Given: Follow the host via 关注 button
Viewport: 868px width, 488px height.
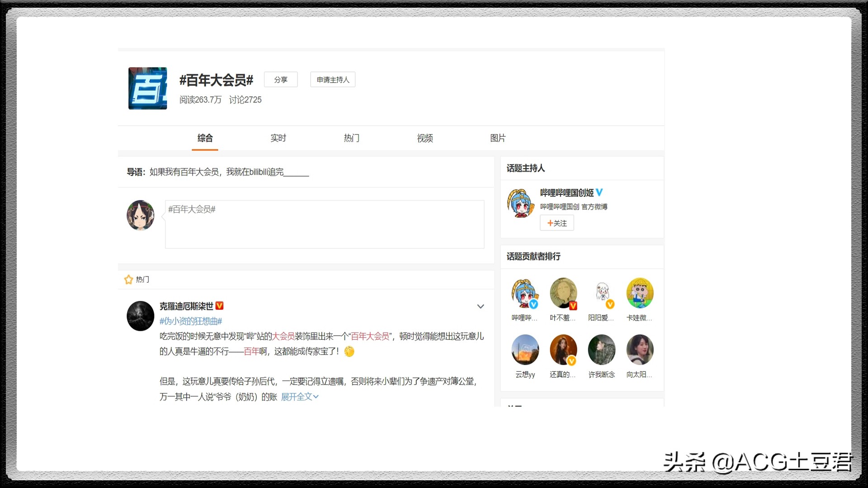Looking at the screenshot, I should point(557,223).
